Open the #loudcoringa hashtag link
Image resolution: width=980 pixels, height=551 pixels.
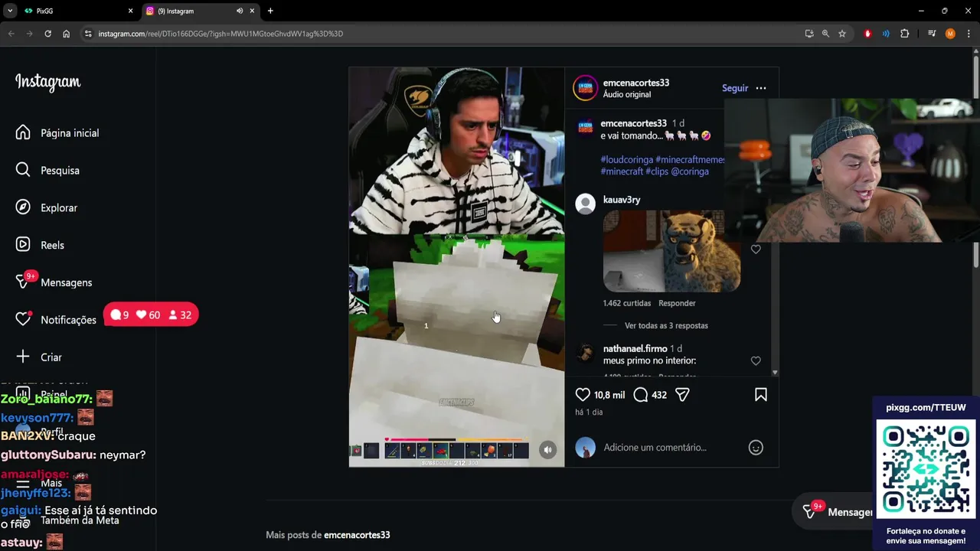(627, 160)
